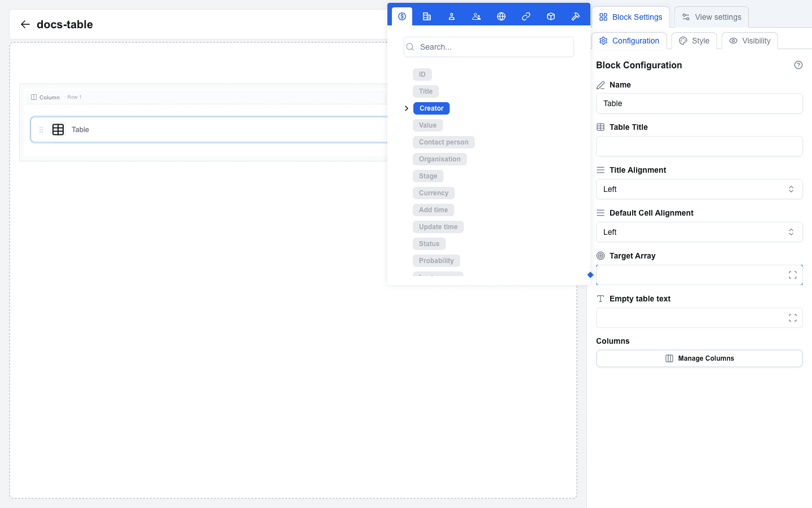Switch to the View settings tab
The width and height of the screenshot is (812, 508).
tap(712, 17)
